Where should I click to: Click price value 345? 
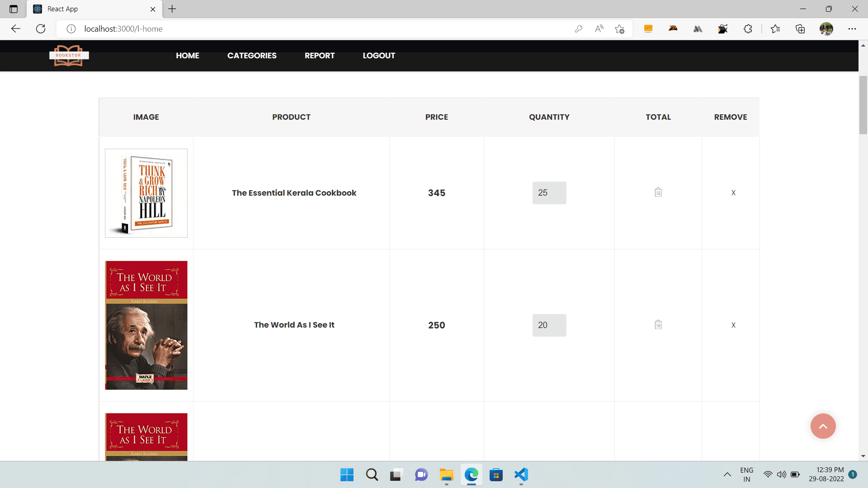click(x=437, y=193)
